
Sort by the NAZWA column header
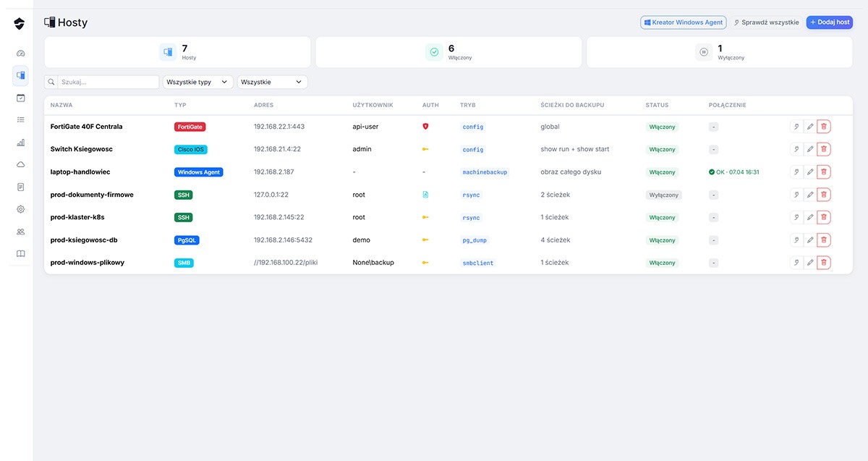(61, 105)
